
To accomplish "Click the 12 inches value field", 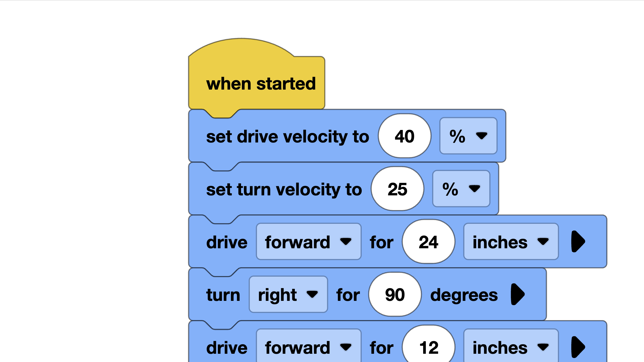I will (428, 347).
